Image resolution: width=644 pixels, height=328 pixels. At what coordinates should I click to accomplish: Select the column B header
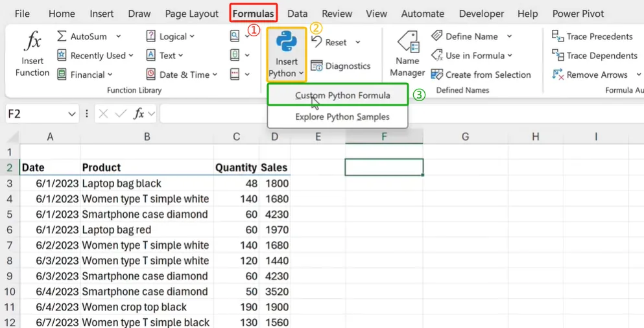pyautogui.click(x=147, y=137)
